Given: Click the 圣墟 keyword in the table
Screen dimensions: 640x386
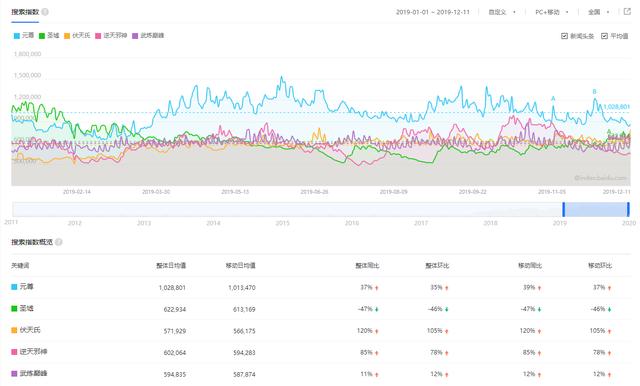Looking at the screenshot, I should point(27,308).
